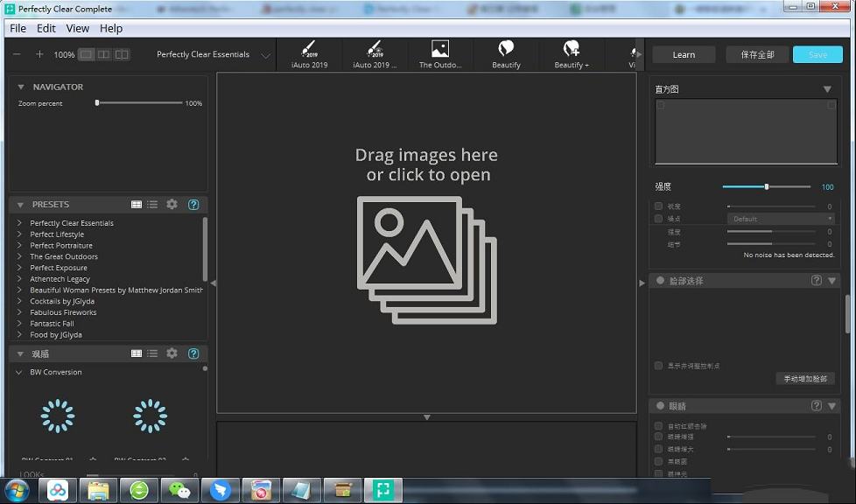Open Presets panel settings gear
The image size is (856, 504).
click(172, 204)
